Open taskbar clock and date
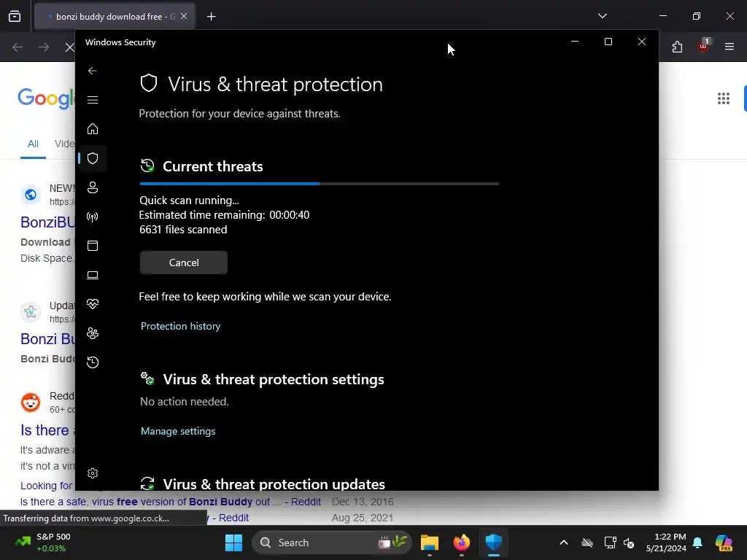Screen dimensions: 747x560 (x=666, y=542)
